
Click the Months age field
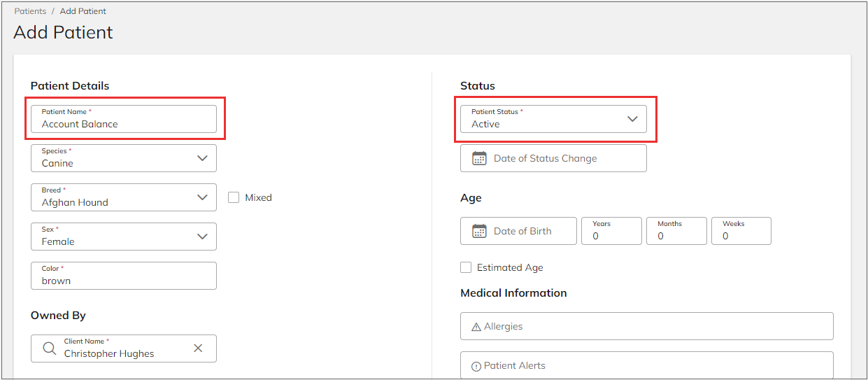676,231
